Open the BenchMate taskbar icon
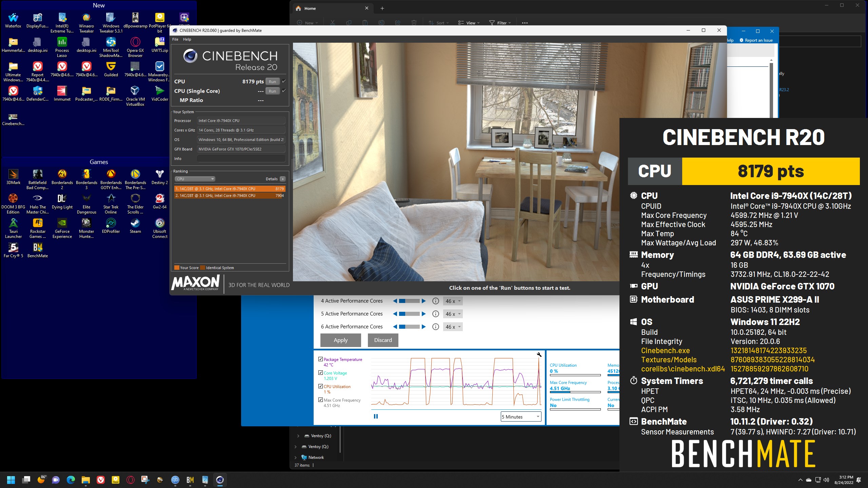868x488 pixels. 190,480
